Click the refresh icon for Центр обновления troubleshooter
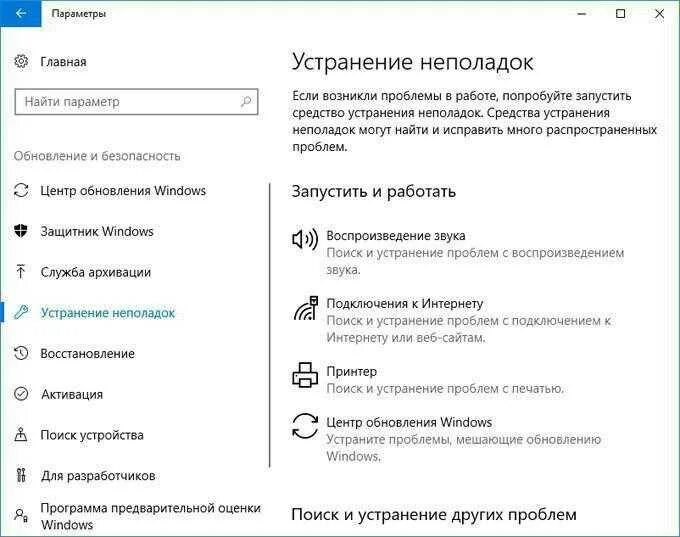Image resolution: width=680 pixels, height=537 pixels. [305, 426]
